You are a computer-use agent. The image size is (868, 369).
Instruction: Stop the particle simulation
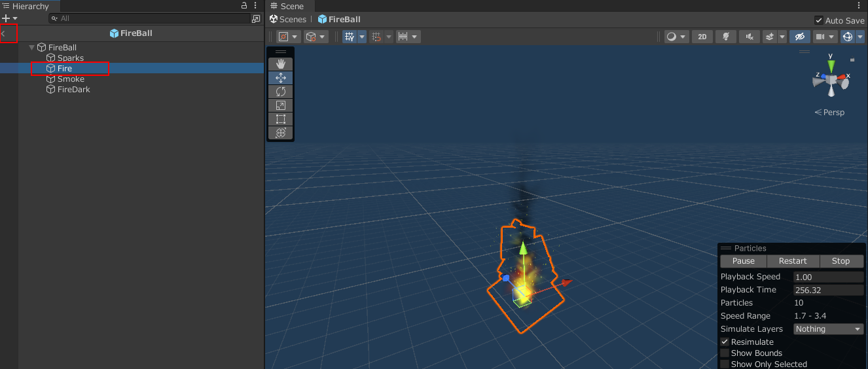tap(841, 261)
